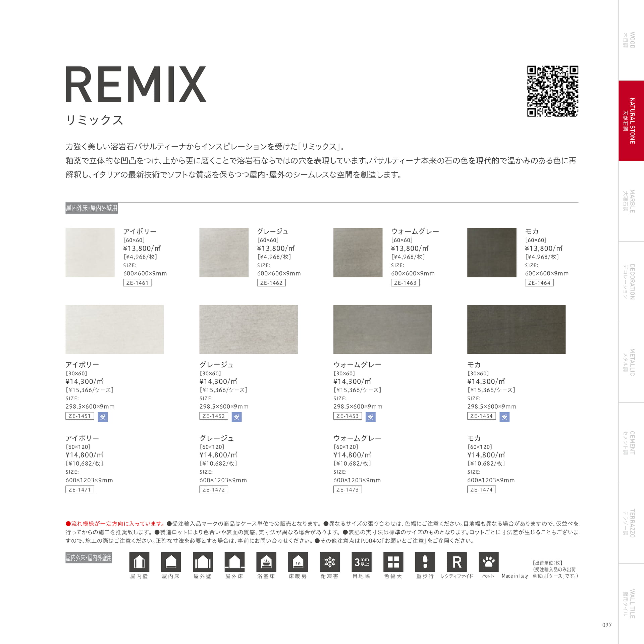Image resolution: width=644 pixels, height=644 pixels.
Task: Click product code ZE-1452
Action: [x=214, y=416]
